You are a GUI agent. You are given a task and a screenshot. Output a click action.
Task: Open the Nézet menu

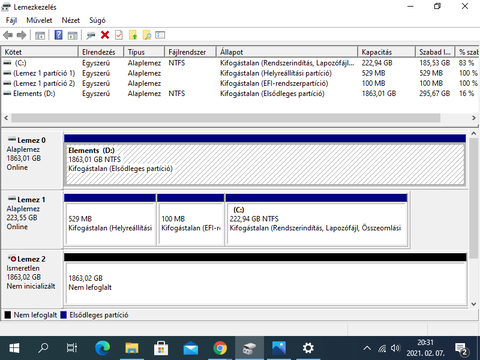(x=71, y=20)
